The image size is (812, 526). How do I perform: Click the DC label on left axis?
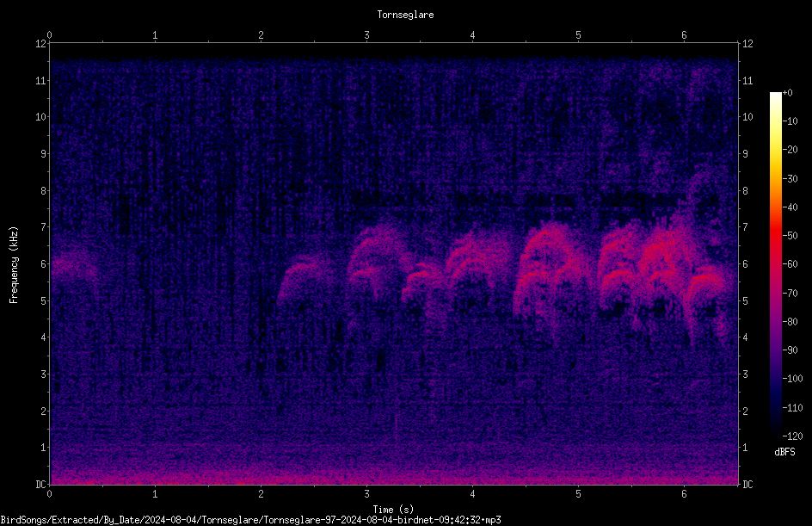[x=40, y=485]
